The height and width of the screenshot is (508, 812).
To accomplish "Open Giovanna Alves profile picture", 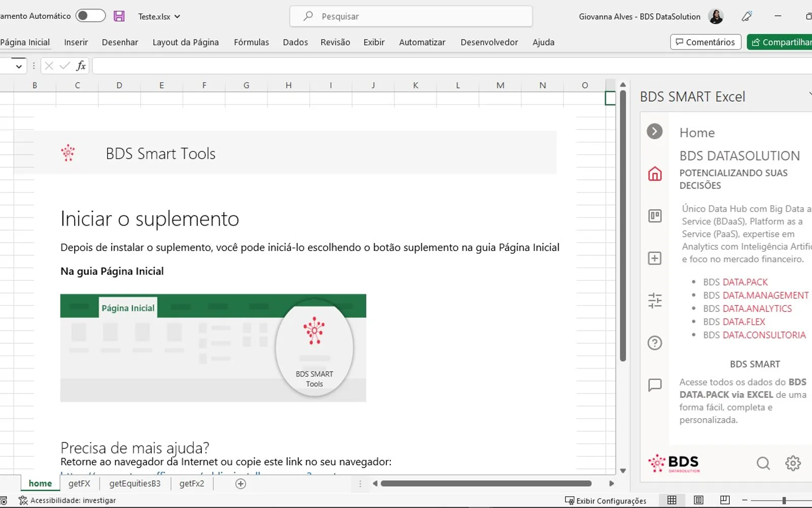I will click(x=716, y=16).
